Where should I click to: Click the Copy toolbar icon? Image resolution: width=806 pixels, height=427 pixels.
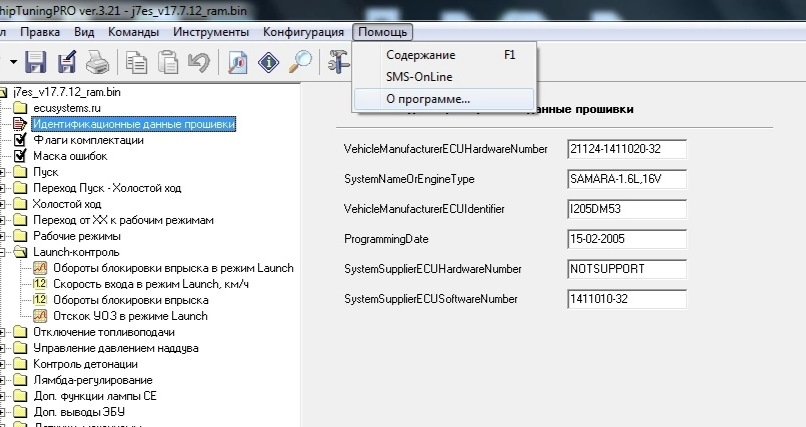click(137, 63)
